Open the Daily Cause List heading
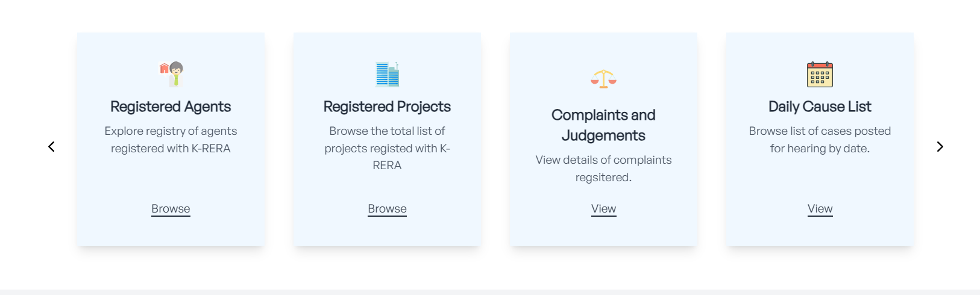Screen dimensions: 980x295 click(x=820, y=107)
